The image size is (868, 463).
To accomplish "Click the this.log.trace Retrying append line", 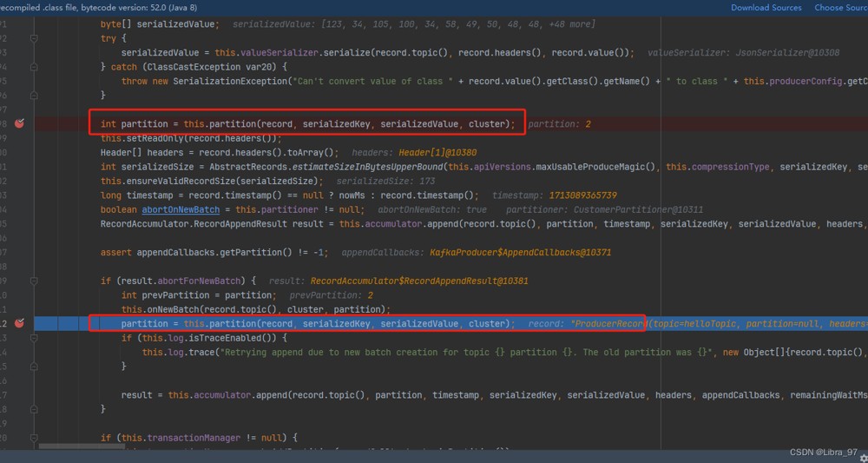I will pyautogui.click(x=505, y=352).
